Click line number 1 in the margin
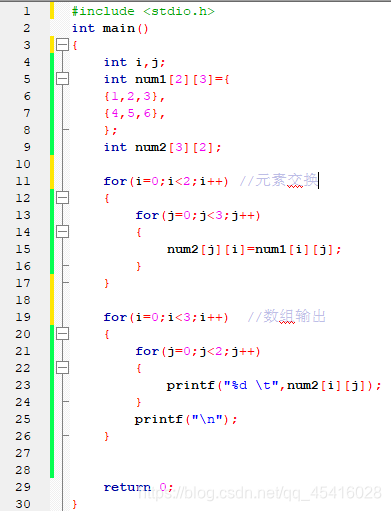 point(27,11)
